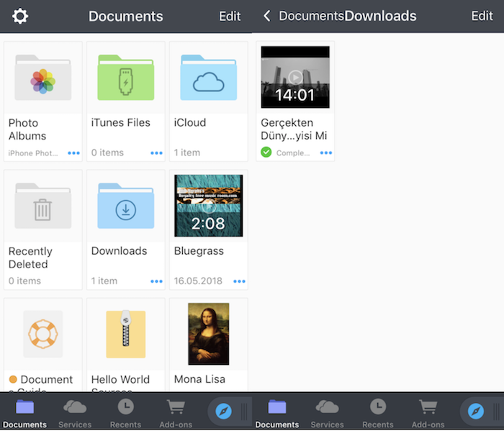Go back to Documents from Downloads
504x431 pixels.
[x=302, y=16]
